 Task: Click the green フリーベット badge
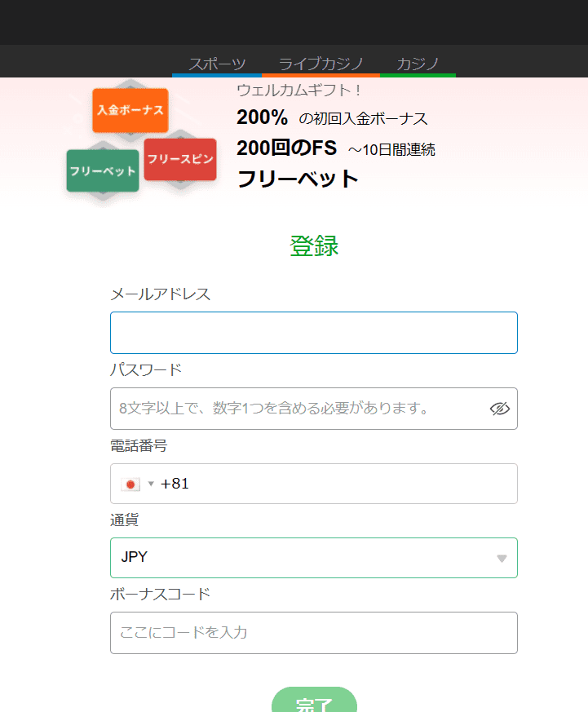tap(103, 171)
